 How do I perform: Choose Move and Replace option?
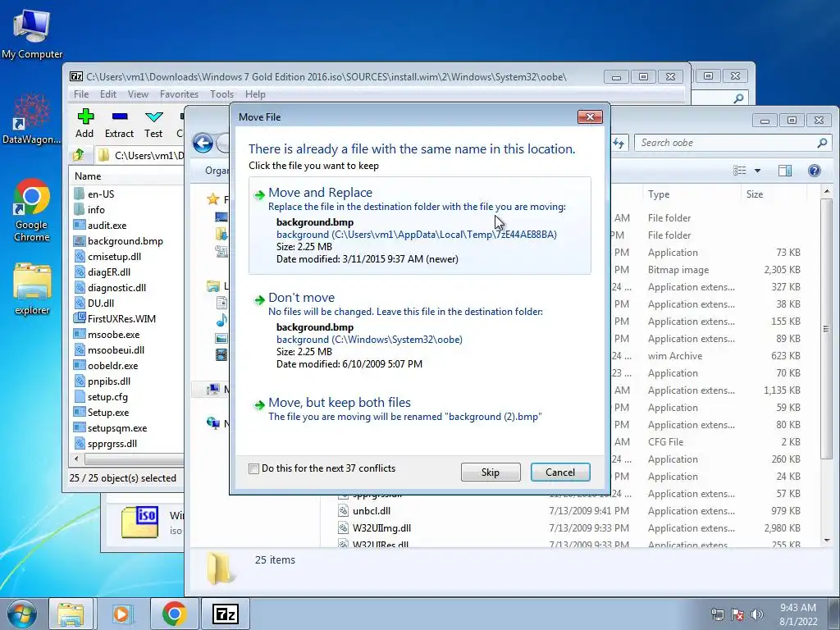[x=419, y=226]
